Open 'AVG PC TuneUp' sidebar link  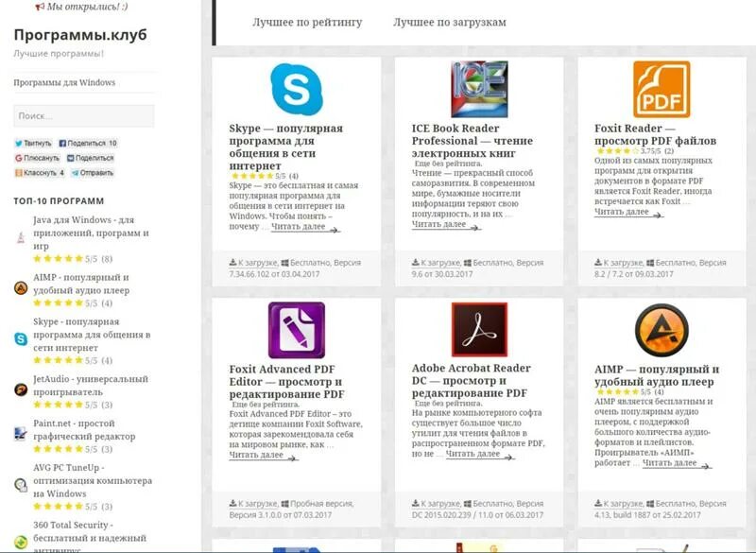pos(93,480)
